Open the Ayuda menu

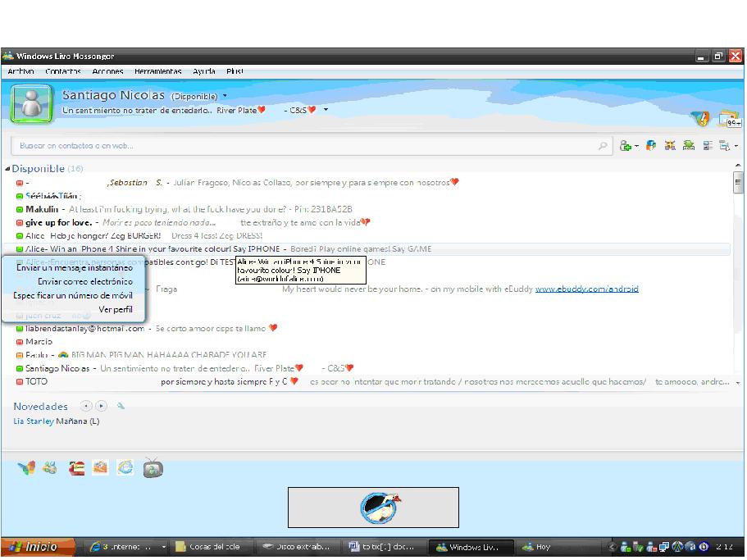coord(204,71)
